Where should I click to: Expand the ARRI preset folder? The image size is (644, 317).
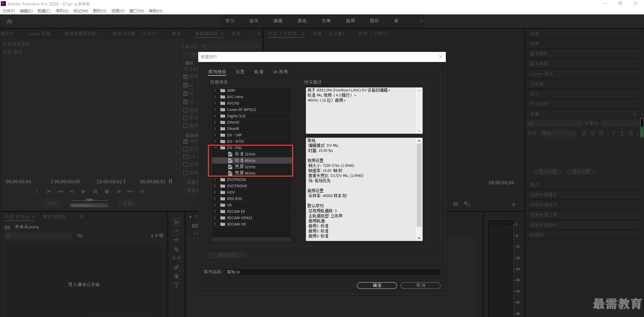[215, 90]
